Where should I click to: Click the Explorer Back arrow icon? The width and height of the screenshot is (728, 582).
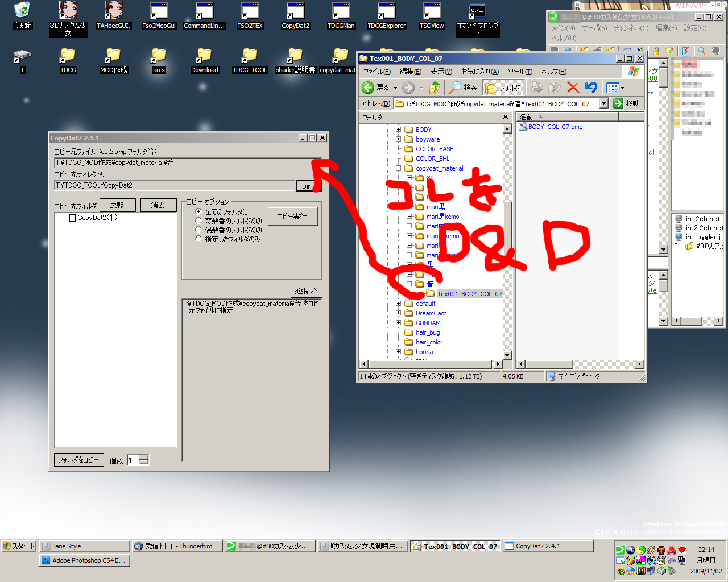click(369, 88)
